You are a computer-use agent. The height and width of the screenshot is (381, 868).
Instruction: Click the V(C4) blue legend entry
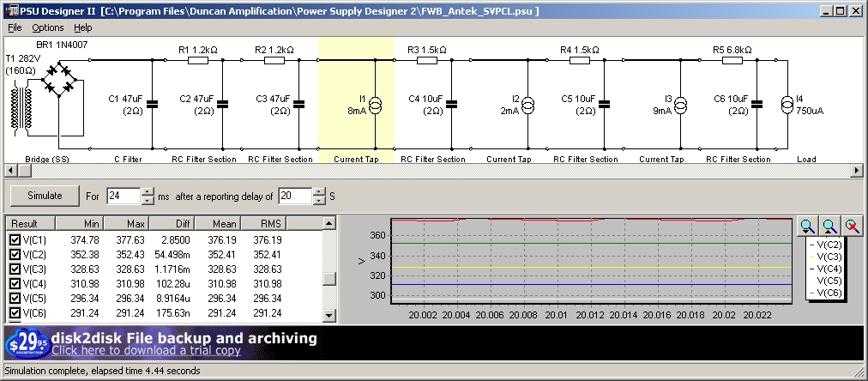coord(825,269)
